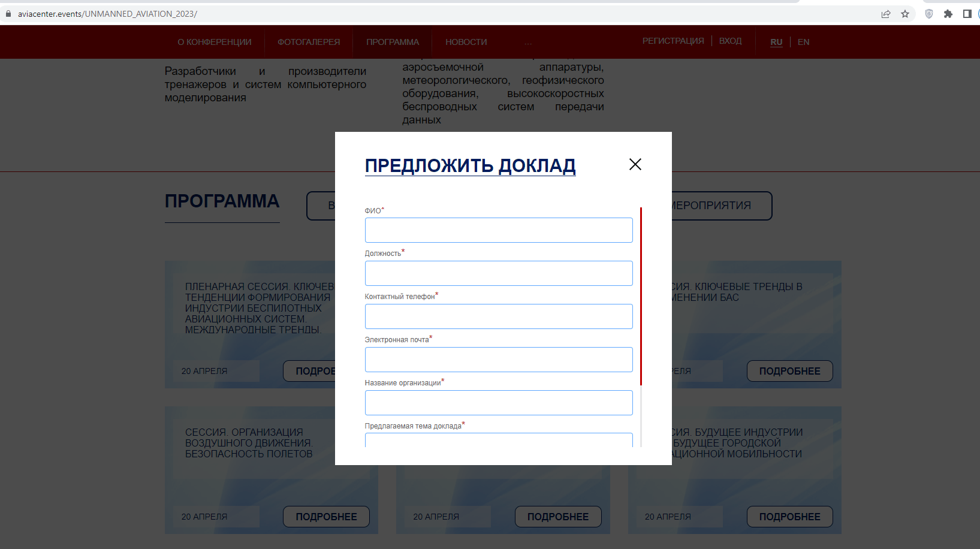Open ПОДРОБНЕЕ for КЛЮЧЕВЫЕ ТРЕНДЫ В … БАС session

click(789, 371)
